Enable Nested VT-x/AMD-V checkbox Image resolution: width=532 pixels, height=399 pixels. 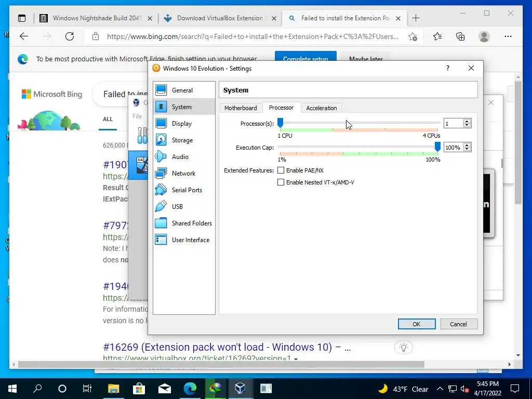(281, 182)
